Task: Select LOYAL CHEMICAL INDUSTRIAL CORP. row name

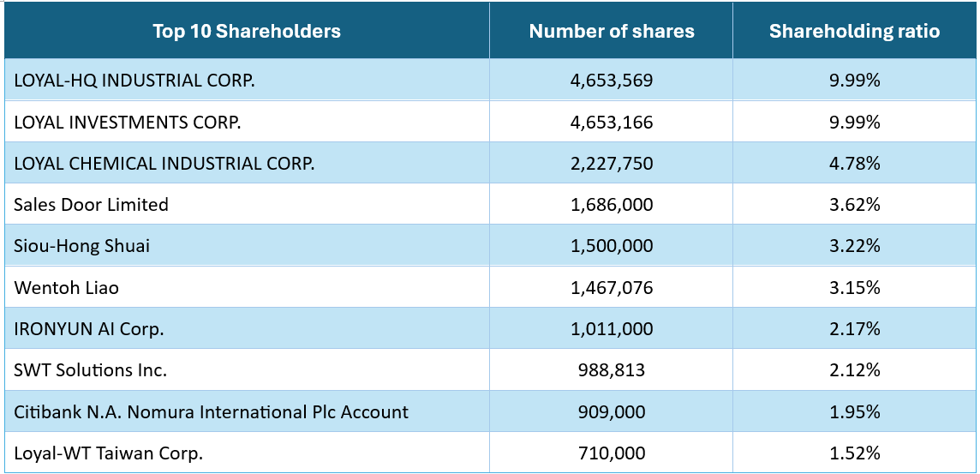Action: click(x=164, y=163)
